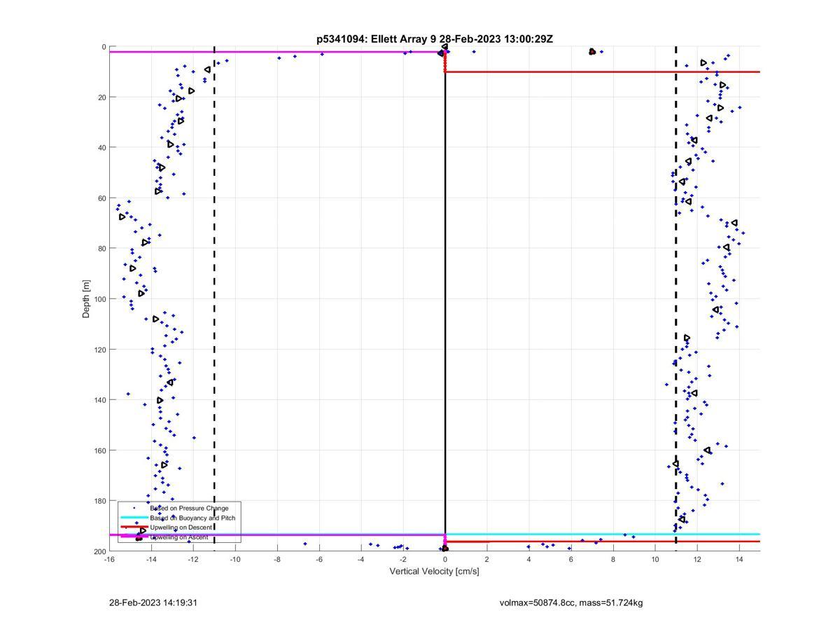
Task: Select legend entry 'Based on Pressure Change'
Action: pos(189,508)
